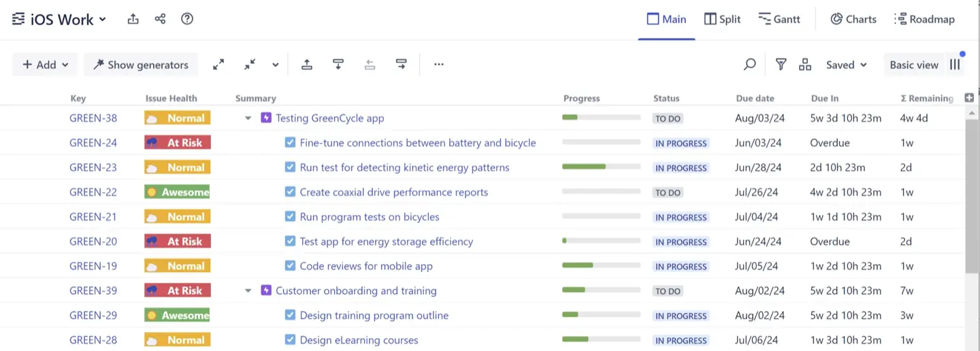Click the group/transform icon beside filter
Viewport: 980px width, 351px height.
point(805,65)
